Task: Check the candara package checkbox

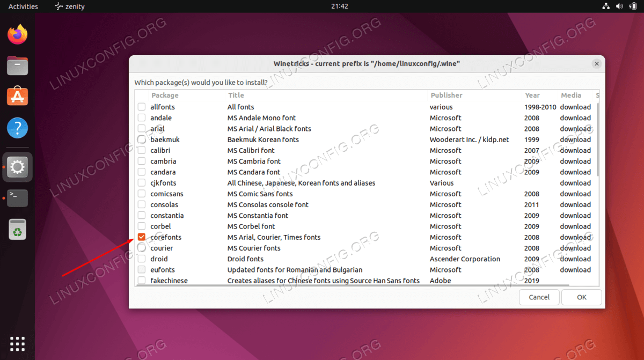Action: [142, 172]
